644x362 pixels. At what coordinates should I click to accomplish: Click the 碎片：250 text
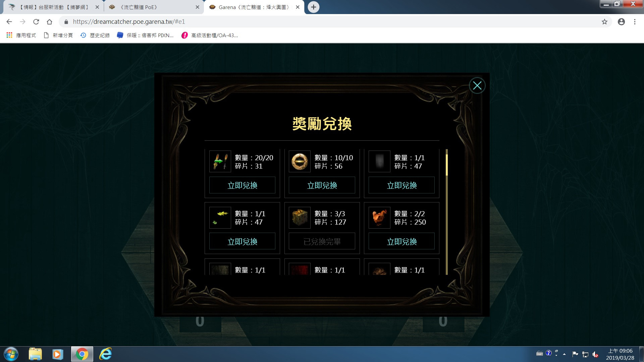410,222
